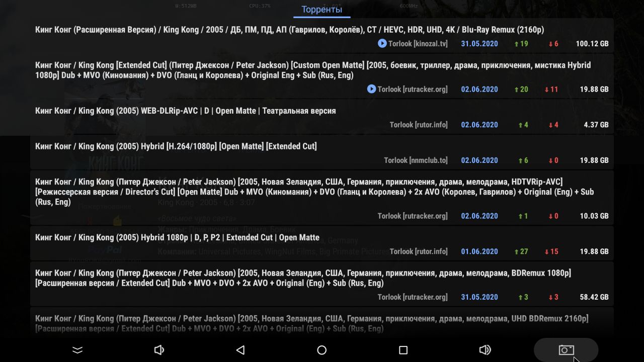Click the Torlook [nnmclub.to] source label
This screenshot has height=362, width=644.
416,160
